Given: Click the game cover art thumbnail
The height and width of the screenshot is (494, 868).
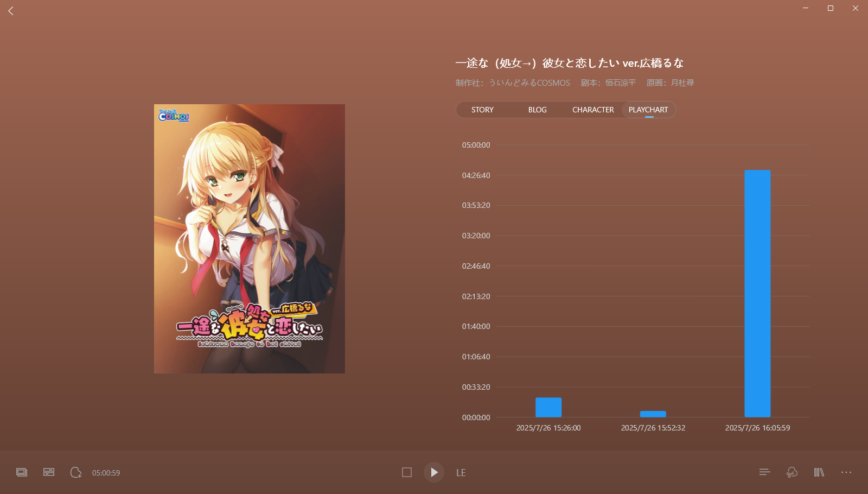Looking at the screenshot, I should pyautogui.click(x=250, y=239).
